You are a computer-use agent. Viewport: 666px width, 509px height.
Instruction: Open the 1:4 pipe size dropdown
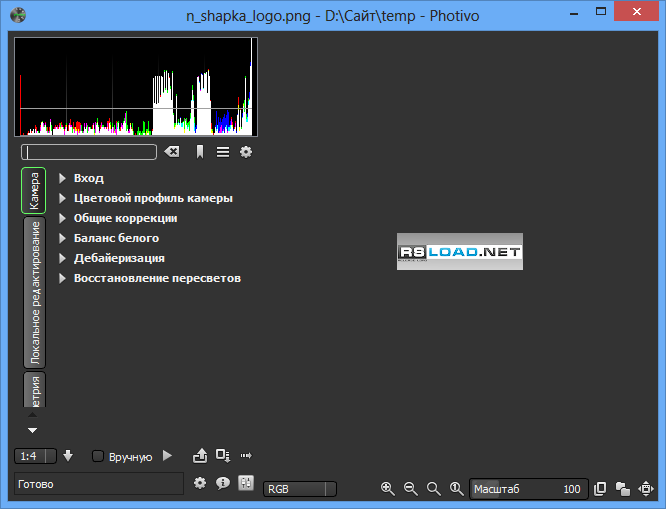[35, 456]
